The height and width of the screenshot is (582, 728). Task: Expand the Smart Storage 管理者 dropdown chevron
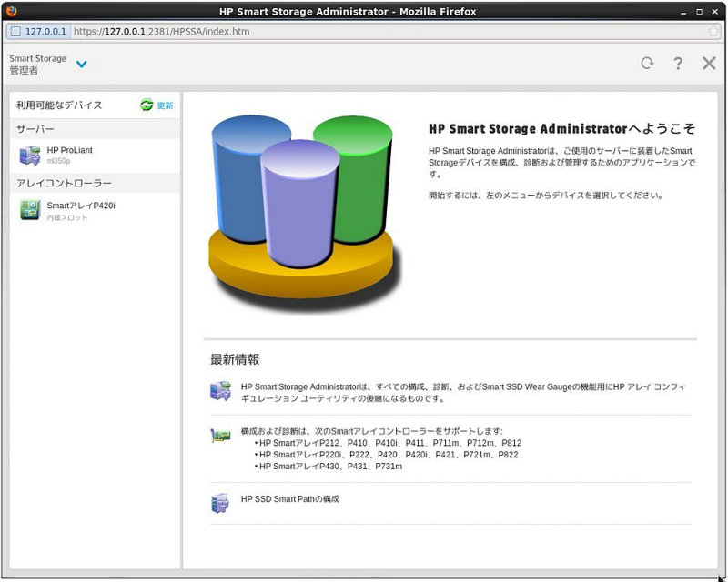click(x=81, y=65)
